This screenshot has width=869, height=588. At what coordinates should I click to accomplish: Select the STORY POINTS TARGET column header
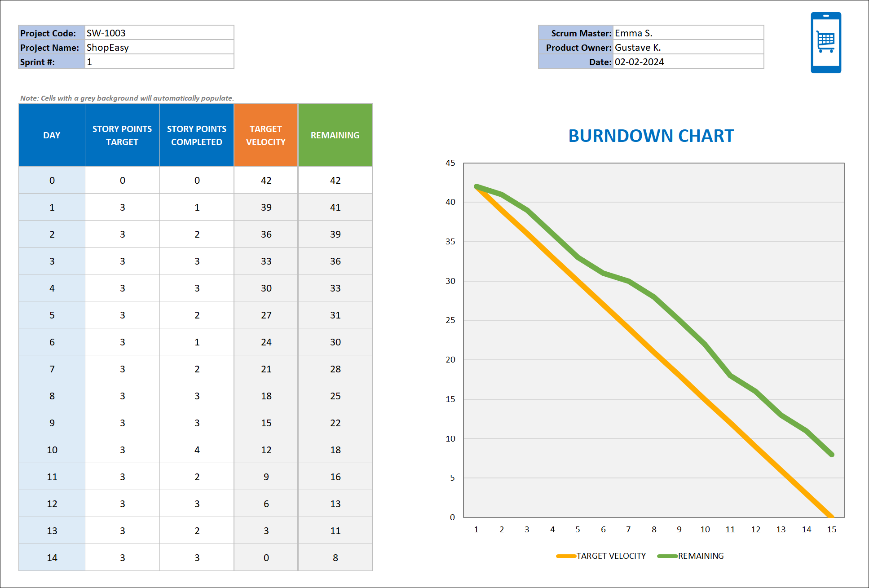click(x=122, y=135)
